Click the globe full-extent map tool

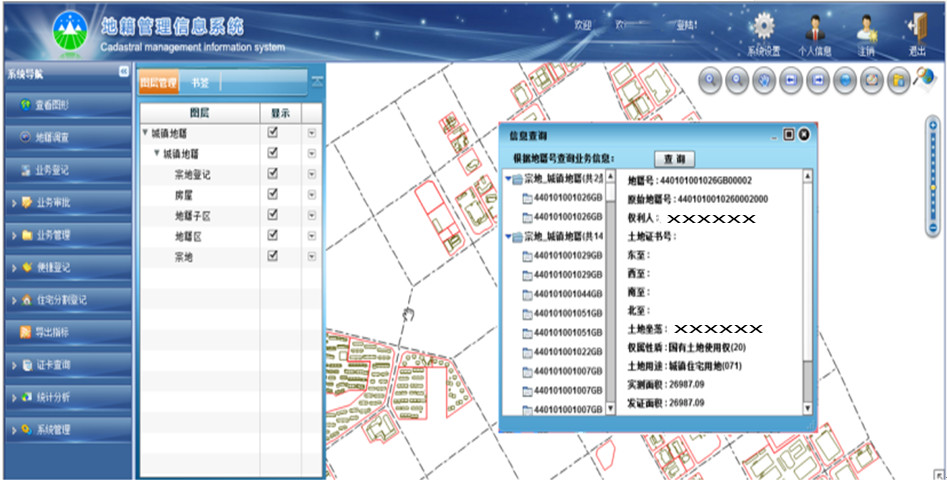click(x=844, y=80)
